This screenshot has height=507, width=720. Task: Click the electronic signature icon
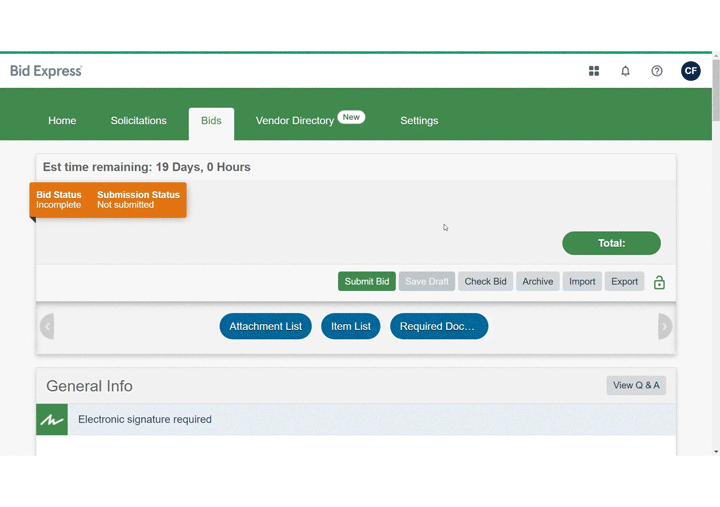click(x=52, y=420)
